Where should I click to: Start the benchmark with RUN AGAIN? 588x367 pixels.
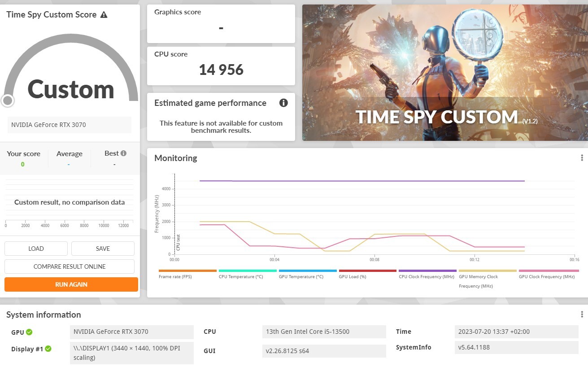click(71, 284)
